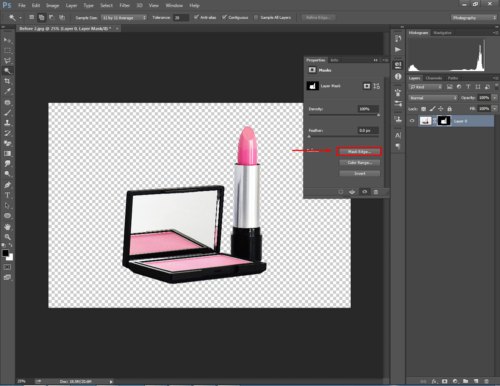Collapse Properties panel double arrows

[376, 60]
